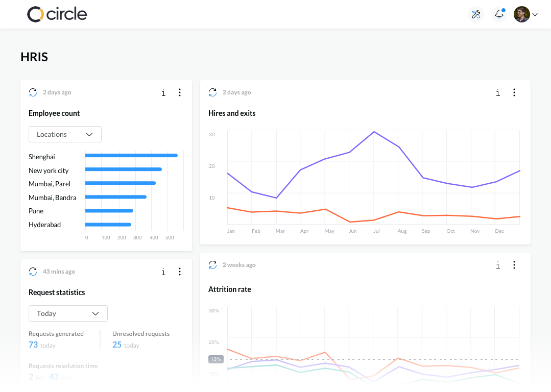The width and height of the screenshot is (551, 392).
Task: Expand the Today period dropdown
Action: (68, 313)
